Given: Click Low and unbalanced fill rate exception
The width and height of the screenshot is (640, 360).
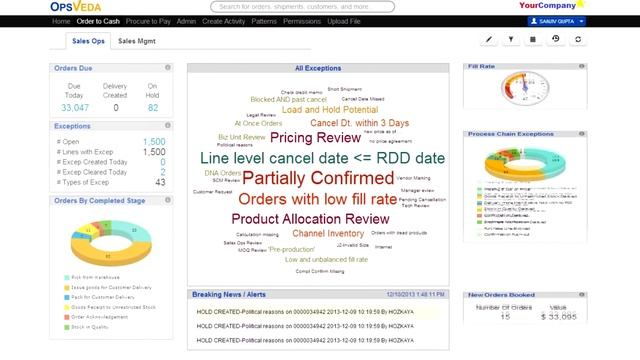Looking at the screenshot, I should [327, 260].
